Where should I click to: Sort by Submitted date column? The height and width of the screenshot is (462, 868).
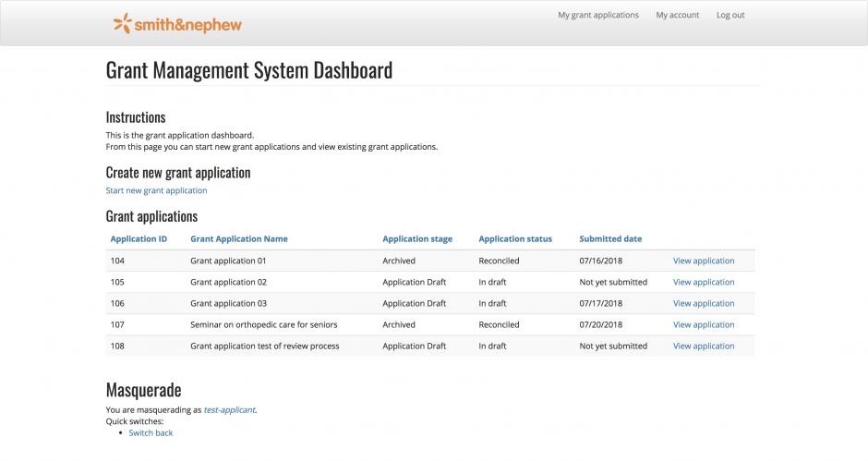(609, 238)
